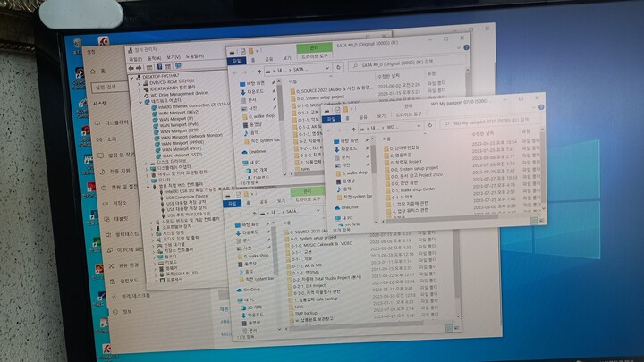This screenshot has height=362, width=644.
Task: Open address bar dropdown in WD My passport window
Action: tap(419, 126)
